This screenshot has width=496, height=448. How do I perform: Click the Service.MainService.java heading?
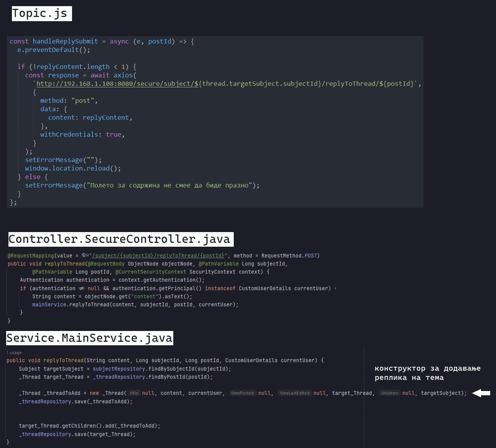pos(89,338)
